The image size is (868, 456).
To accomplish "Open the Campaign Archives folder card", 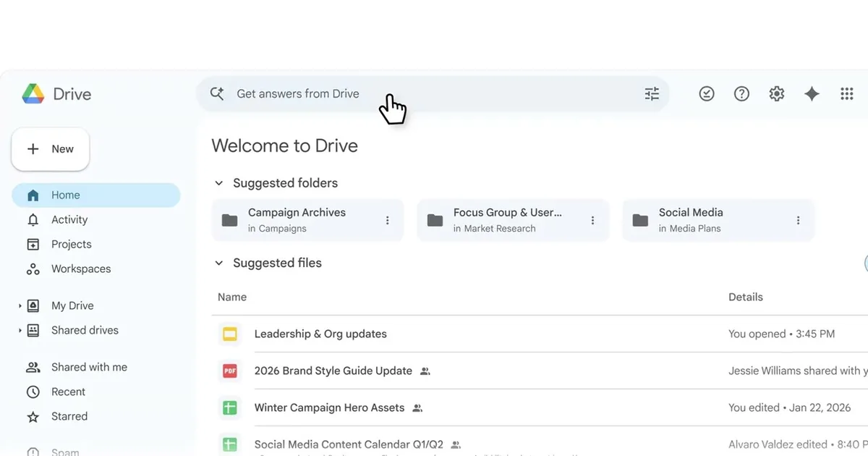I will tap(307, 220).
